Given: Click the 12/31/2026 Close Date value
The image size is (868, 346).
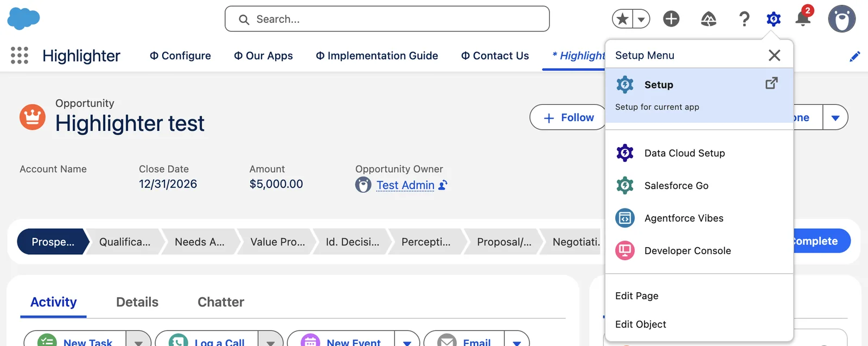Looking at the screenshot, I should click(168, 184).
